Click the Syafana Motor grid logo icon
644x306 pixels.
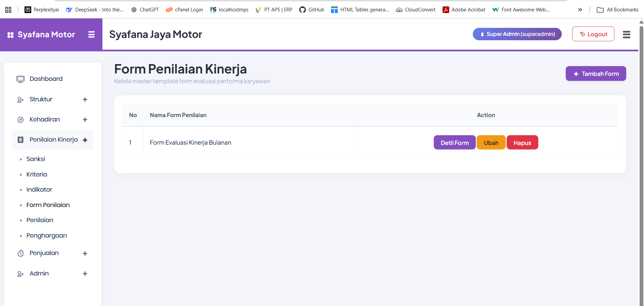[10, 35]
